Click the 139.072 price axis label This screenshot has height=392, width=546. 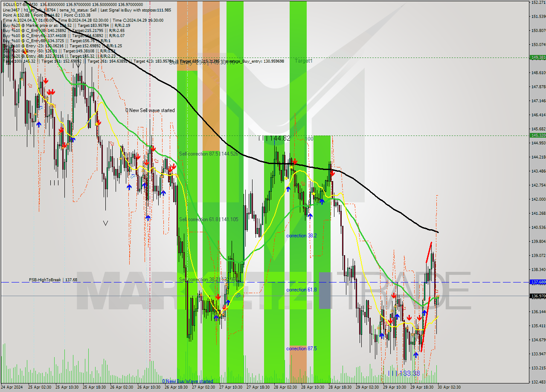pyautogui.click(x=539, y=256)
